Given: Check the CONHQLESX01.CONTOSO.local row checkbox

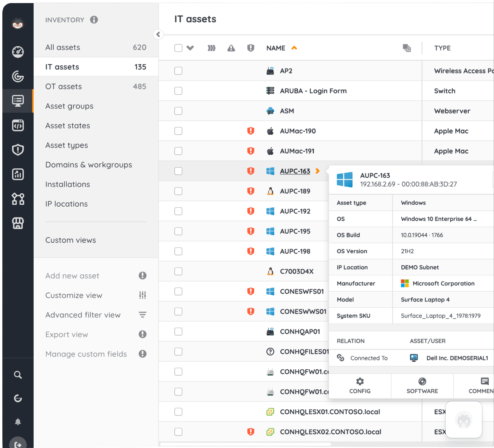Looking at the screenshot, I should (178, 412).
